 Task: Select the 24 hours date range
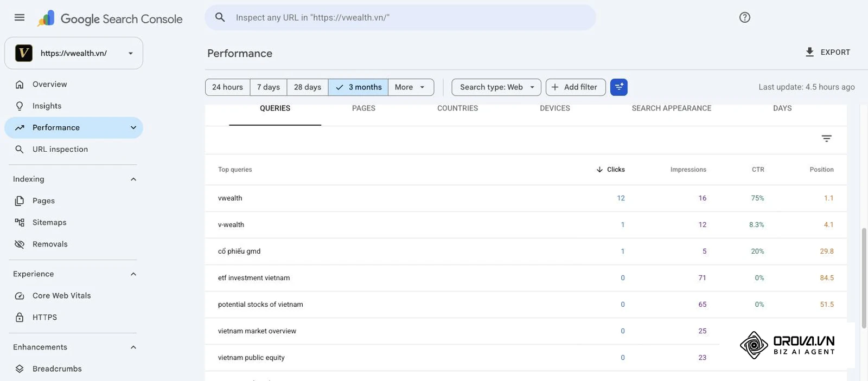tap(227, 87)
